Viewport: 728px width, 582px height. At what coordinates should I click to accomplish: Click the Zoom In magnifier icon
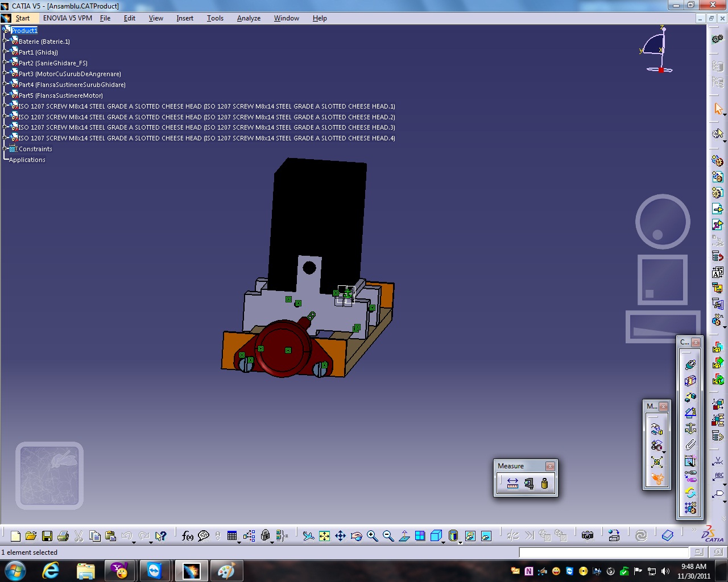[x=372, y=535]
